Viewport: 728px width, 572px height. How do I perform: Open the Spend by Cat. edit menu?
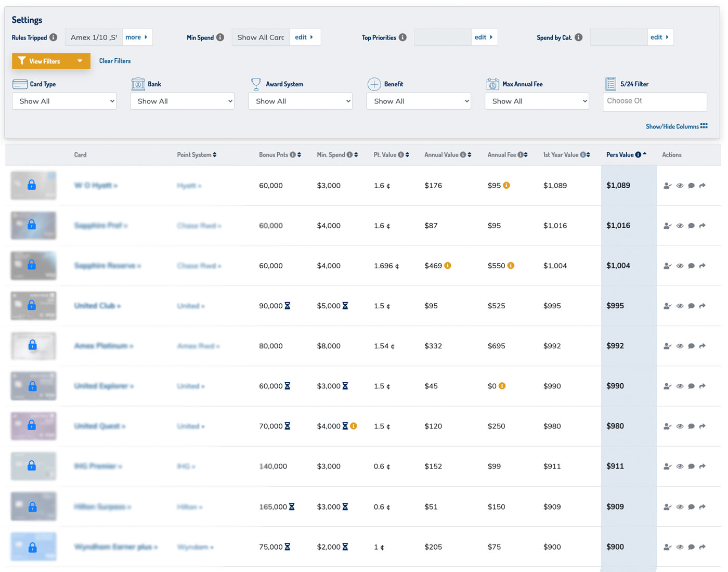pos(659,37)
